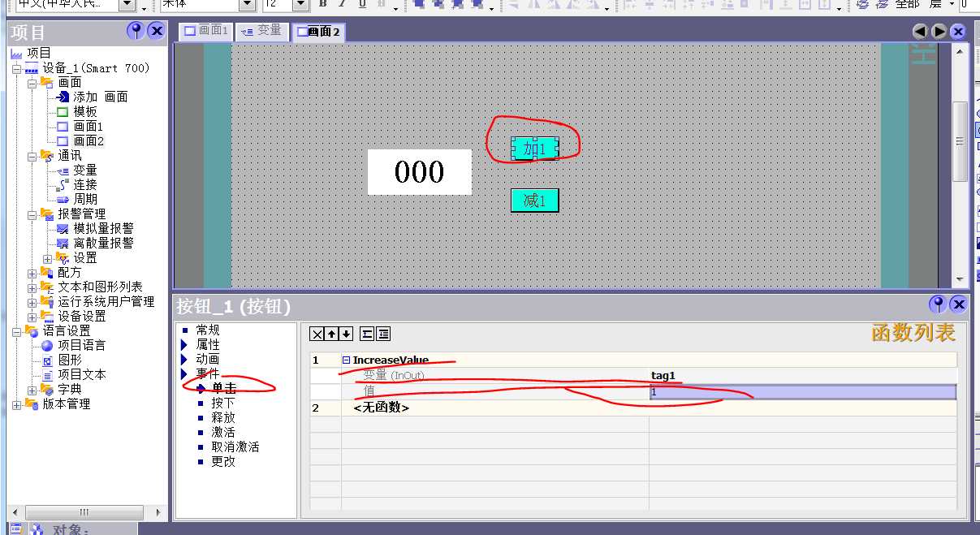Open 属性 properties category

[208, 345]
